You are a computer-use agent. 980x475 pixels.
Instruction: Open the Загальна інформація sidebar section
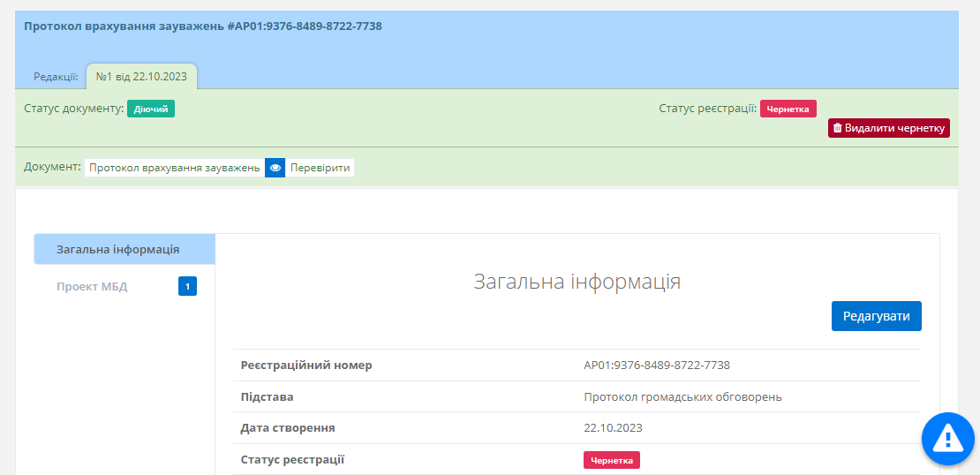pyautogui.click(x=117, y=249)
